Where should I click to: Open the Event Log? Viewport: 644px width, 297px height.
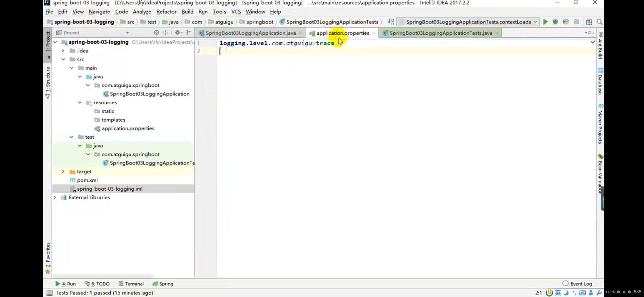(x=577, y=284)
